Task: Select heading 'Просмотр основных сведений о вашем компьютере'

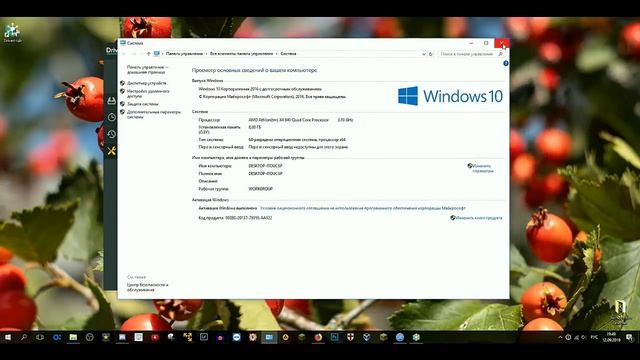Action: tap(254, 70)
